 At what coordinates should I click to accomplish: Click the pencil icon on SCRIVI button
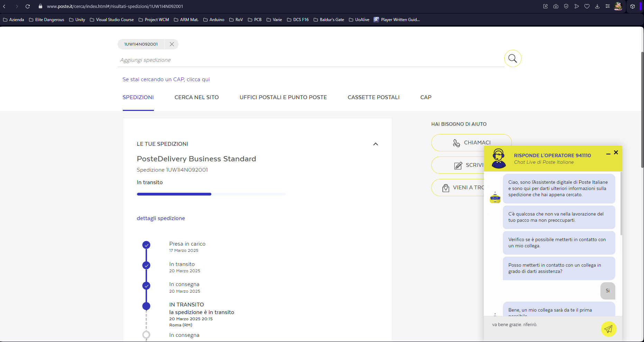(458, 165)
